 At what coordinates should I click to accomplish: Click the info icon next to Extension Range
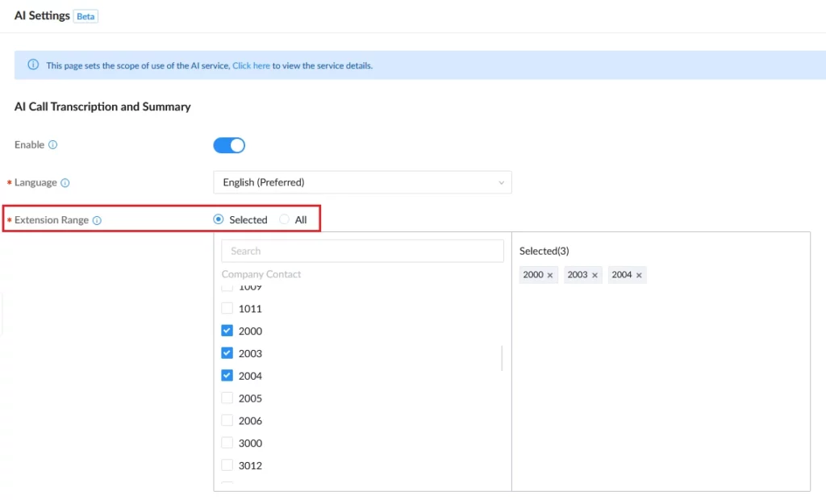(97, 220)
